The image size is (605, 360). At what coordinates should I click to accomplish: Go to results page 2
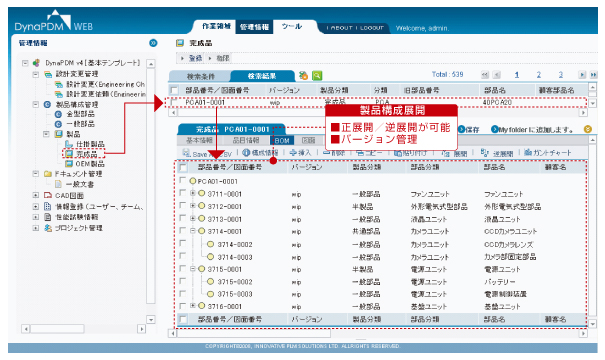(539, 75)
